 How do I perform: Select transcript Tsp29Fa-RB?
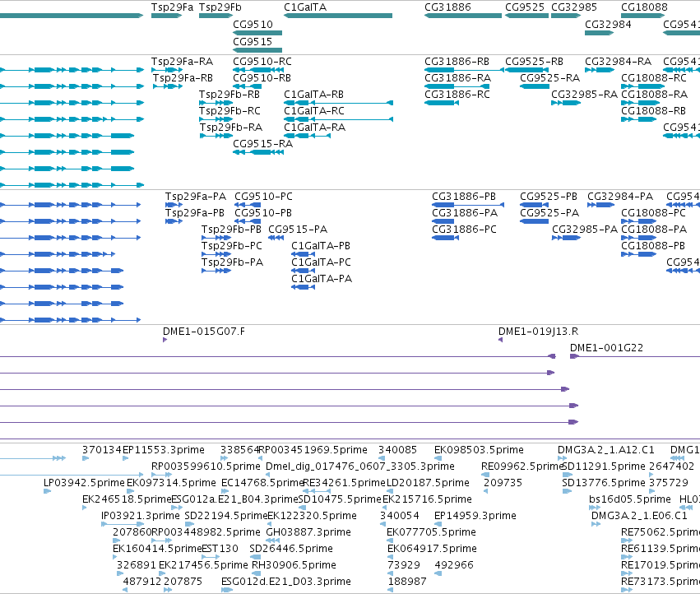(183, 78)
